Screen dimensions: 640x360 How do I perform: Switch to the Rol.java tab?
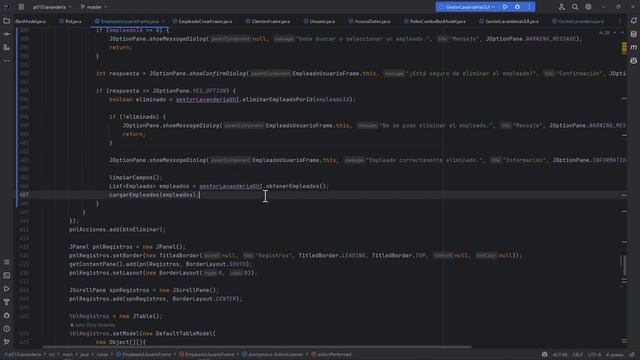(70, 21)
